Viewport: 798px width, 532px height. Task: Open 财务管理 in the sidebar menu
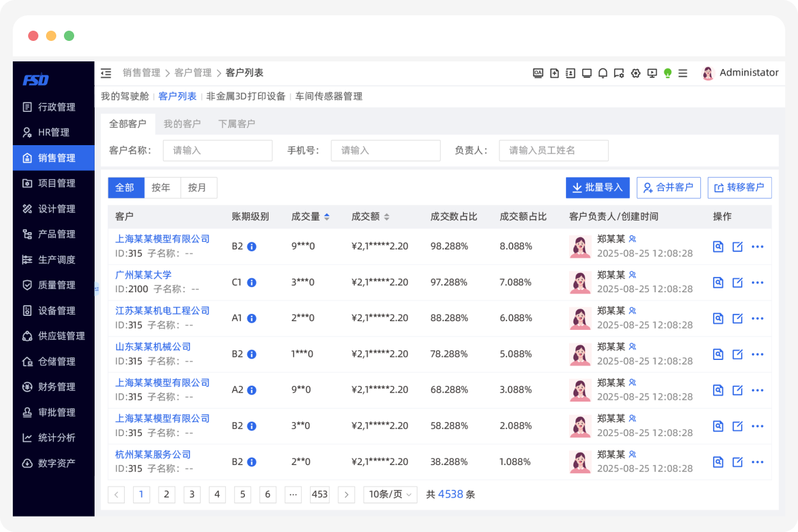point(56,387)
